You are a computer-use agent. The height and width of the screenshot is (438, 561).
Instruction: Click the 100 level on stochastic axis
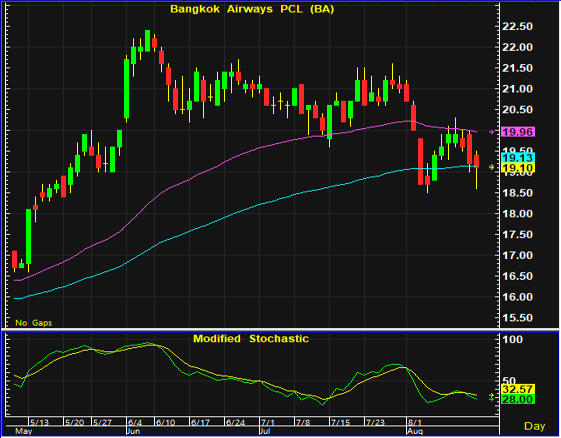[512, 339]
